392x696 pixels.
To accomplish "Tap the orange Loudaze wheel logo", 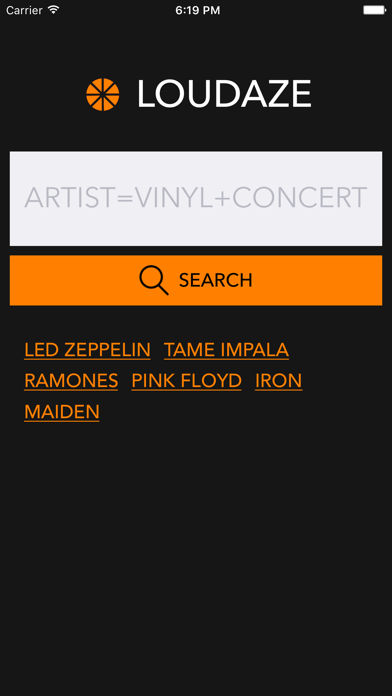I will (x=103, y=95).
